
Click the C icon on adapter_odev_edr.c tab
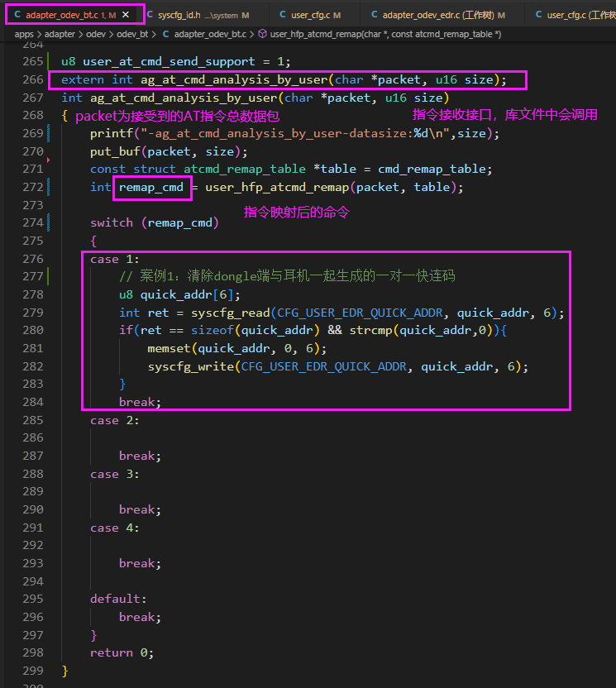tap(375, 15)
